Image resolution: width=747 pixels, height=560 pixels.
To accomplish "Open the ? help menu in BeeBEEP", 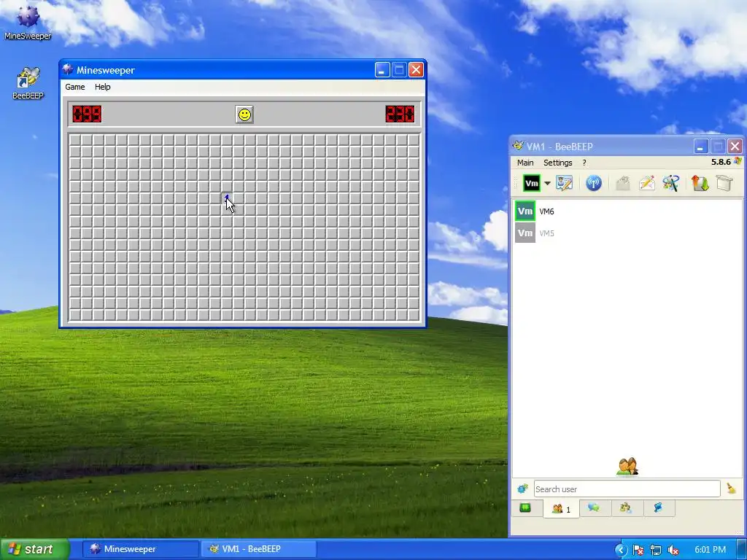I will (584, 163).
